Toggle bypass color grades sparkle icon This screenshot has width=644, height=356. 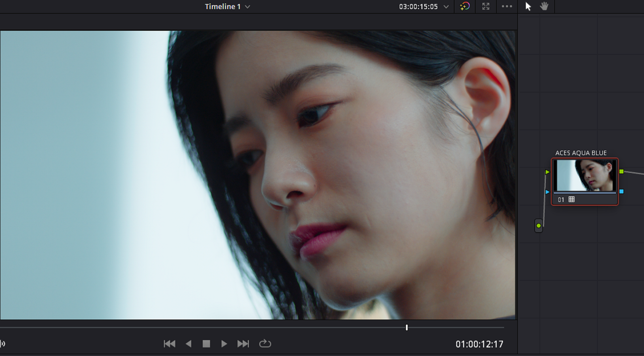click(x=465, y=7)
